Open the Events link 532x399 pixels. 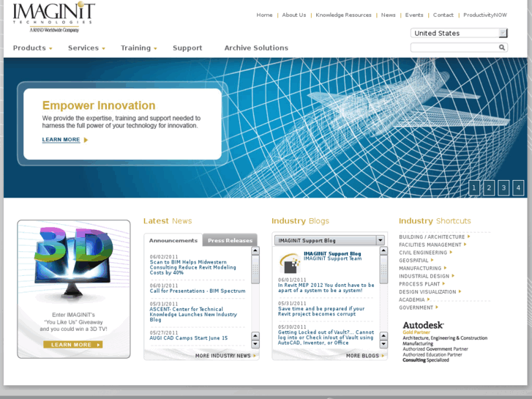pos(414,15)
